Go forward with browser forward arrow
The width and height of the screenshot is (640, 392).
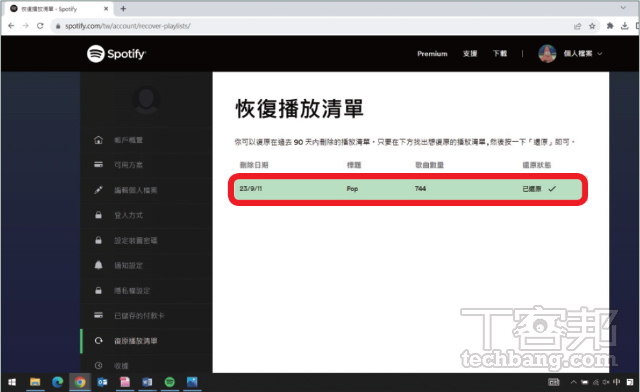click(25, 26)
